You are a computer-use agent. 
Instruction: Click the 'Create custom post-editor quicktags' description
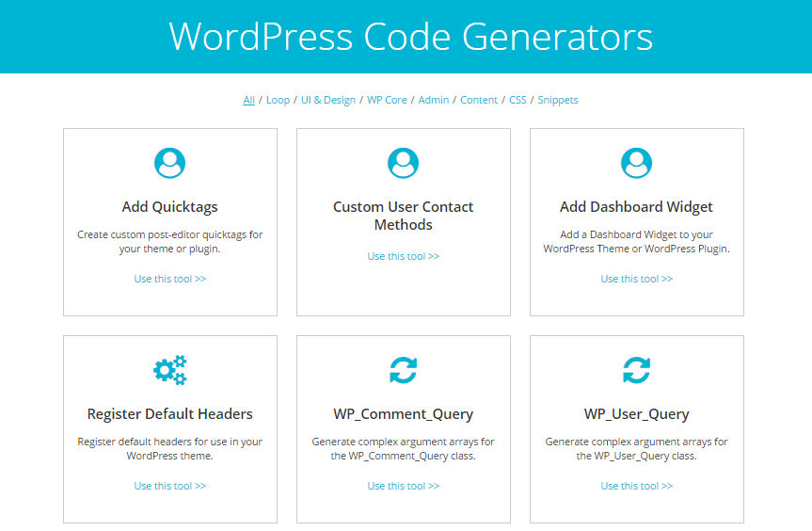pyautogui.click(x=170, y=241)
